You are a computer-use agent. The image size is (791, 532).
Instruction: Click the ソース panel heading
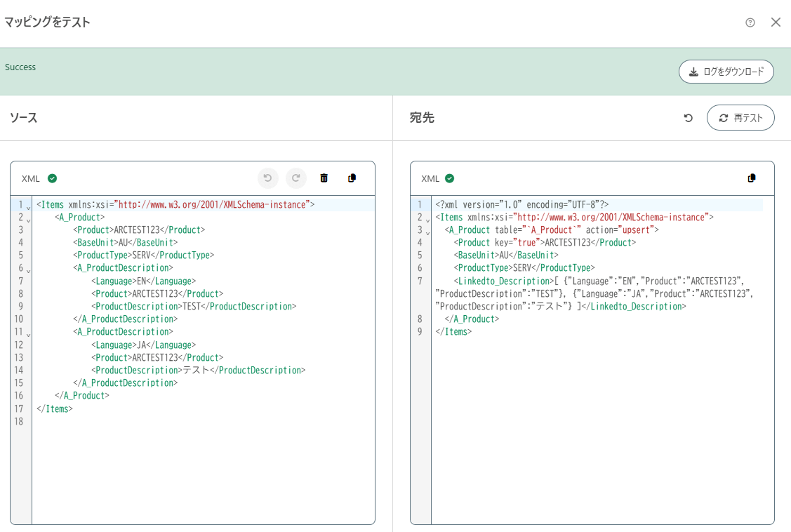click(x=24, y=117)
